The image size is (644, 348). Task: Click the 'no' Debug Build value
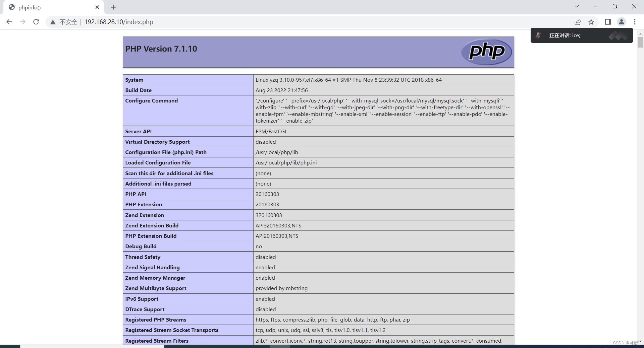click(259, 247)
